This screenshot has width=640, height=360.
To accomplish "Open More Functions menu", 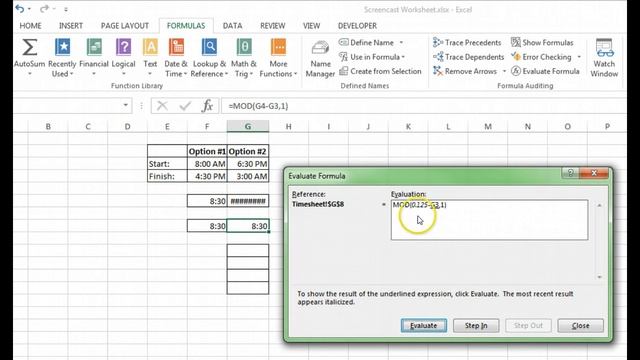I will click(278, 57).
